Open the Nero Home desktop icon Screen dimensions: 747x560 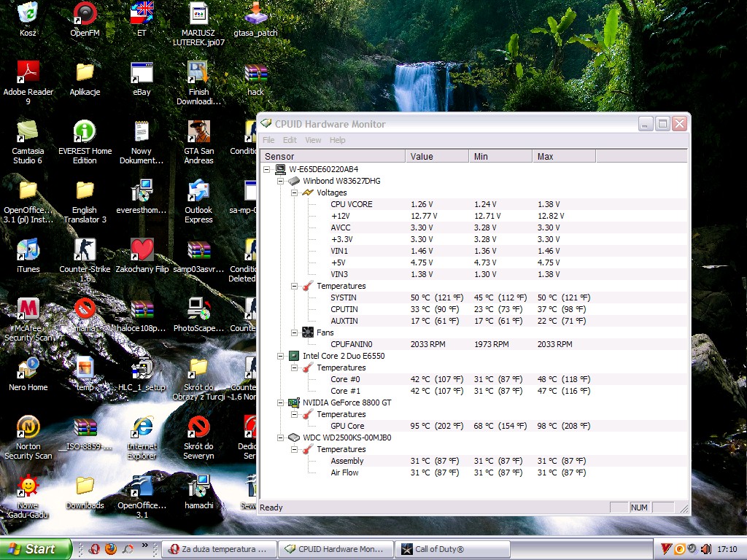click(28, 368)
